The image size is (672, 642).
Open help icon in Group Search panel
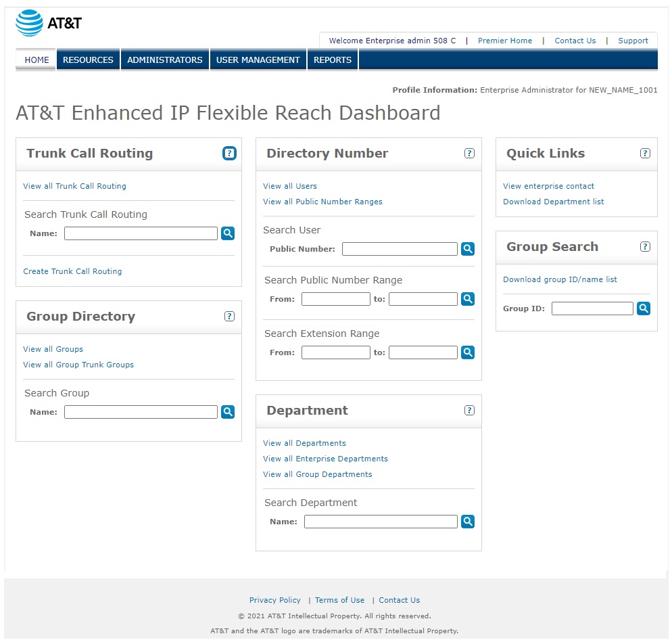point(645,247)
